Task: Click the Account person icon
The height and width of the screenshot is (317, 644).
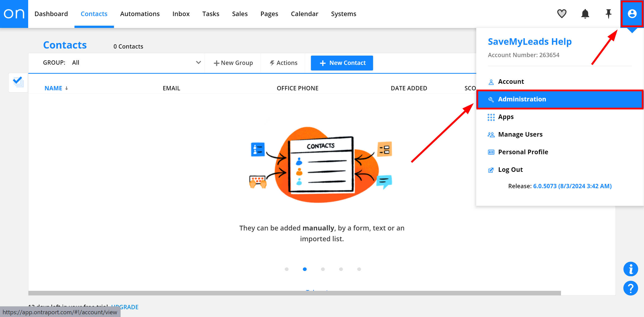Action: pos(491,82)
